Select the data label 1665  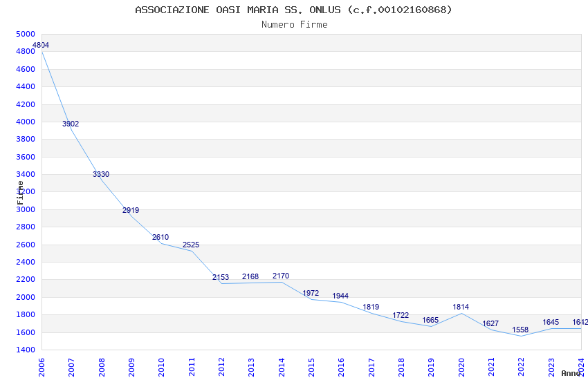[x=430, y=320]
